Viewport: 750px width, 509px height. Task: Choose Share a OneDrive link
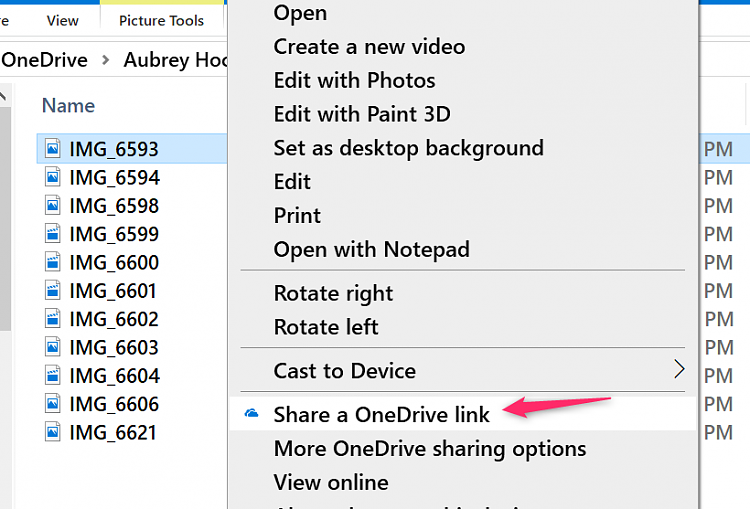pyautogui.click(x=381, y=414)
